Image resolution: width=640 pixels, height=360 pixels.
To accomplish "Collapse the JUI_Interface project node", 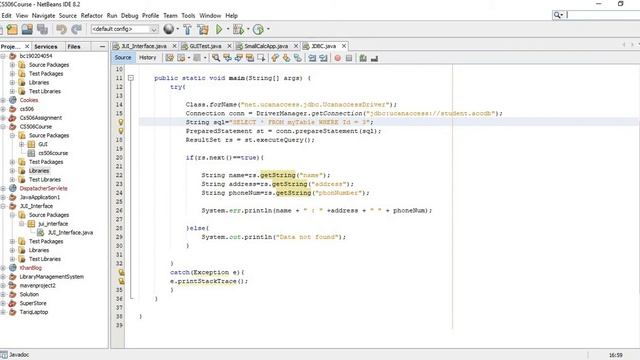I will click(3, 206).
